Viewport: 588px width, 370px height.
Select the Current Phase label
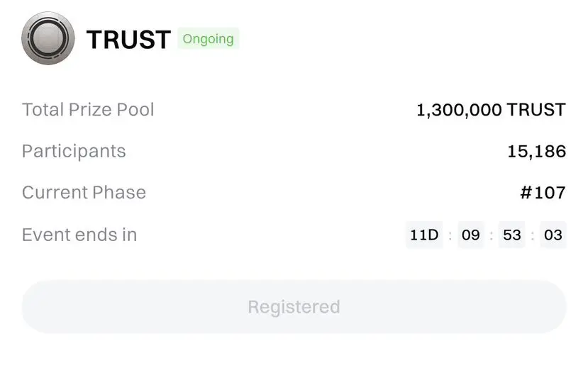tap(84, 193)
